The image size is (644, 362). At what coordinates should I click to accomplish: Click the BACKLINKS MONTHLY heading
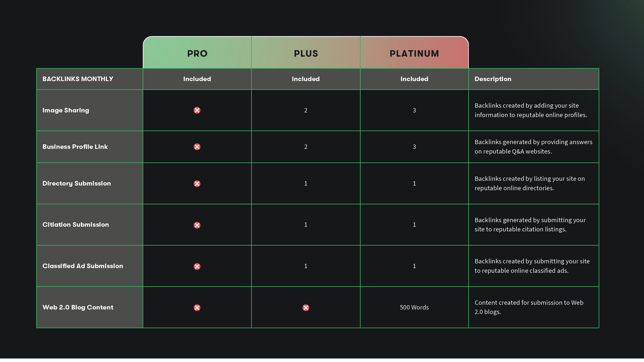click(78, 79)
